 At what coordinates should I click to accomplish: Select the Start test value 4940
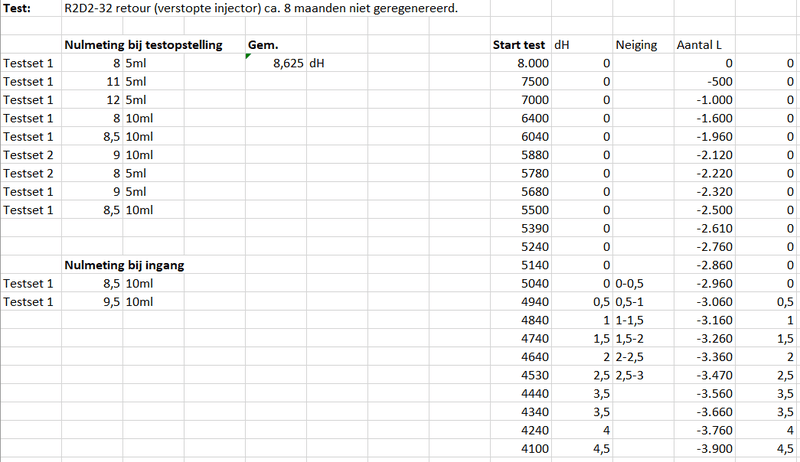(535, 302)
